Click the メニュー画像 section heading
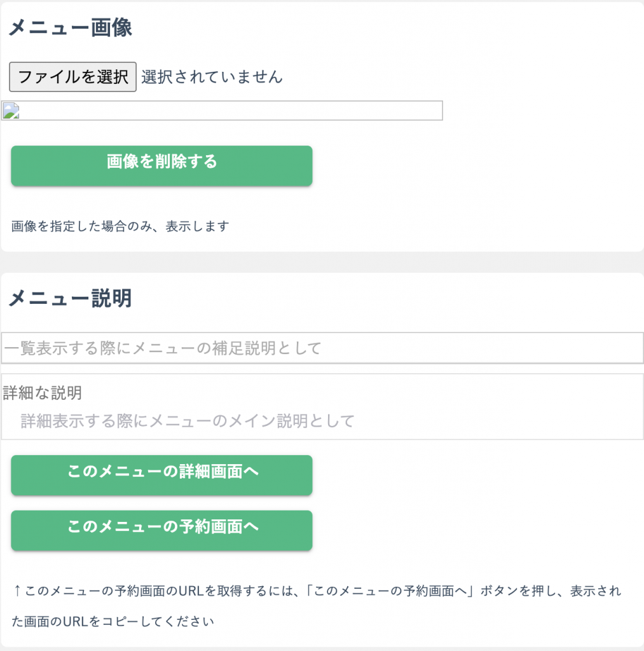Viewport: 644px width, 651px height. (70, 29)
